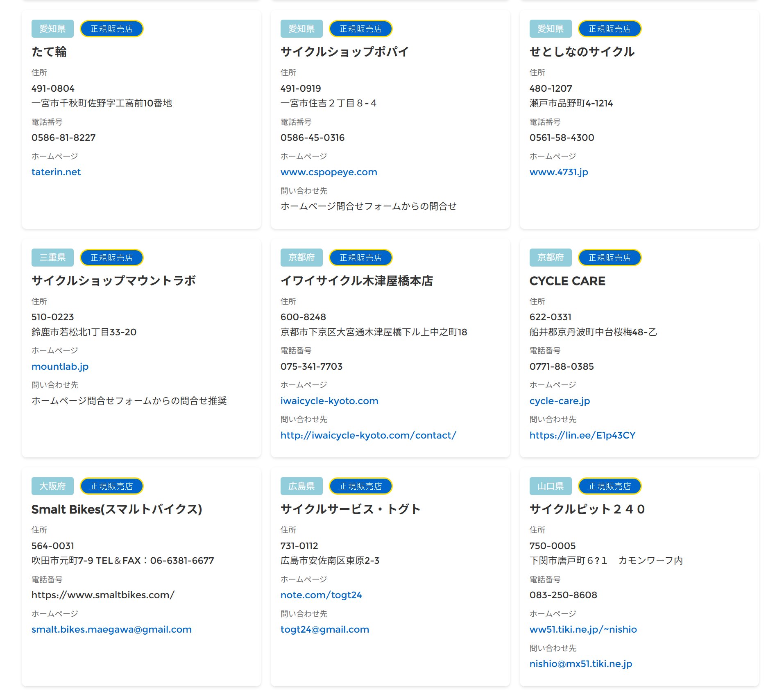784x692 pixels.
Task: Select the shop name CYCLE CARE
Action: pyautogui.click(x=567, y=281)
